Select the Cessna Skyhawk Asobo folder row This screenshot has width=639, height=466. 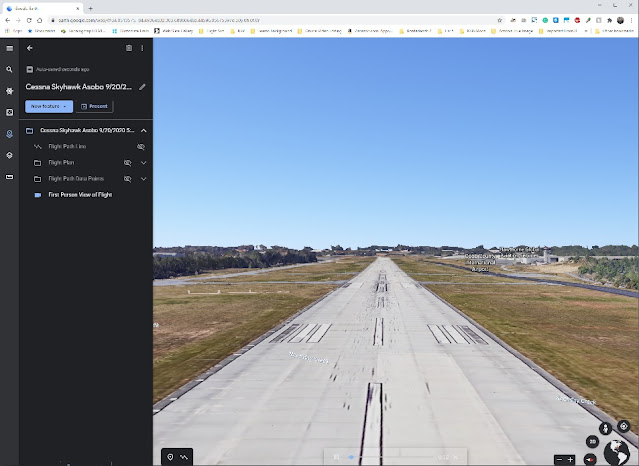click(86, 130)
